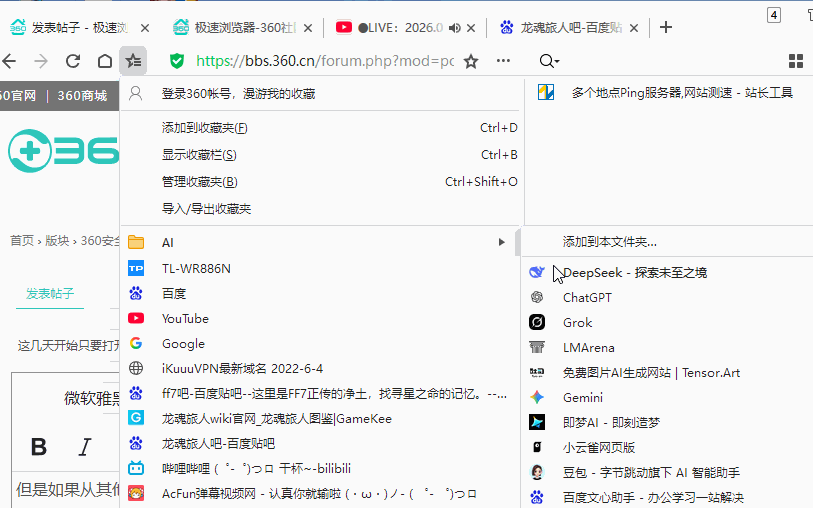Click the 360 community logo
813x508 pixels.
coord(62,151)
